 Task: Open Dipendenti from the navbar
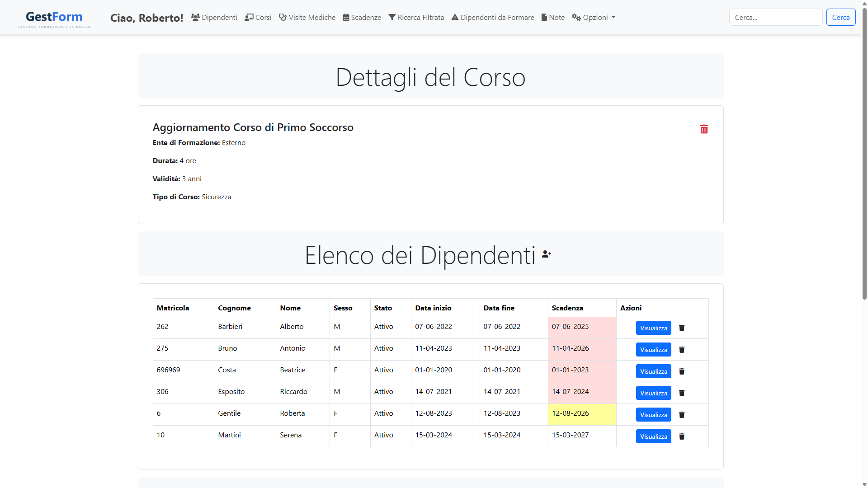[x=214, y=17]
